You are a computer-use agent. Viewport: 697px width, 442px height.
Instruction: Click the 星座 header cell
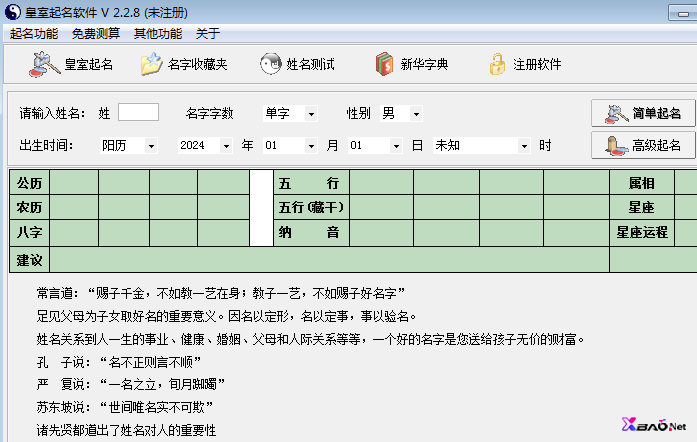641,207
